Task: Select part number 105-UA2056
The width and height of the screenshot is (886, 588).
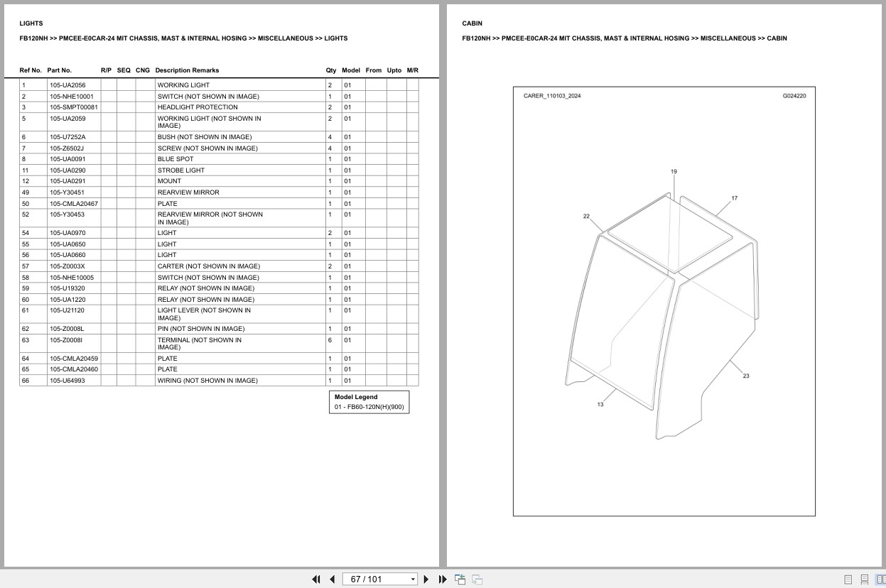Action: pos(67,85)
